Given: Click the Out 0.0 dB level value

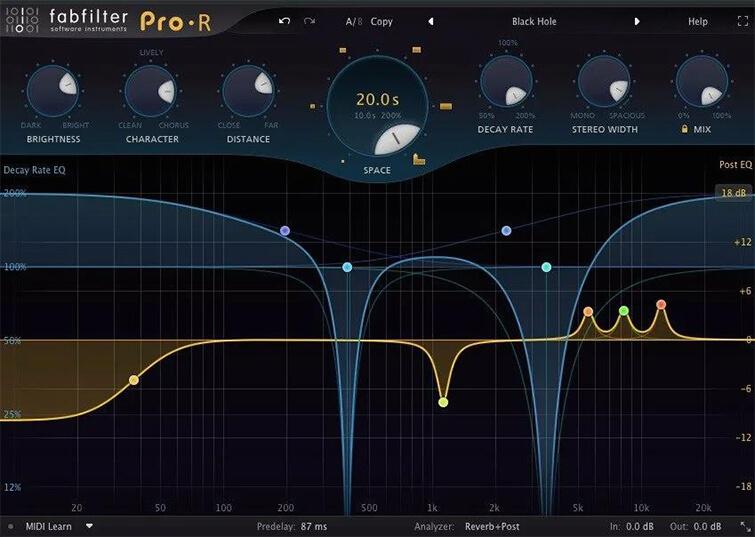Looking at the screenshot, I should pyautogui.click(x=707, y=526).
